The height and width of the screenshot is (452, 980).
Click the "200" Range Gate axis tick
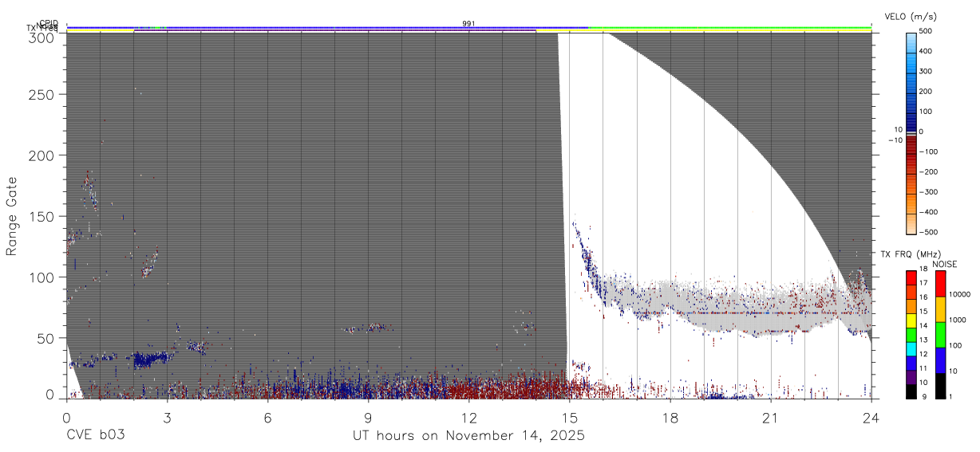pyautogui.click(x=41, y=155)
